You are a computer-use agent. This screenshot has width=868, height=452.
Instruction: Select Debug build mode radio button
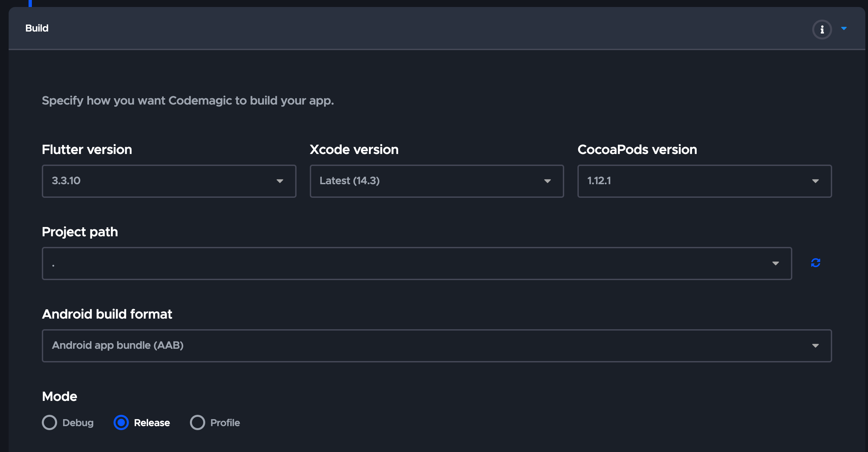click(49, 422)
